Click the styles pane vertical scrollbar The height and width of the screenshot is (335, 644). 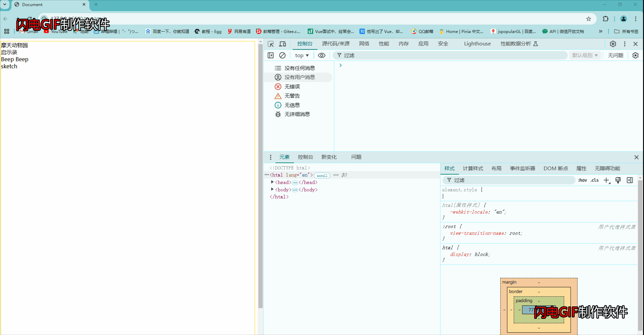tap(640, 255)
